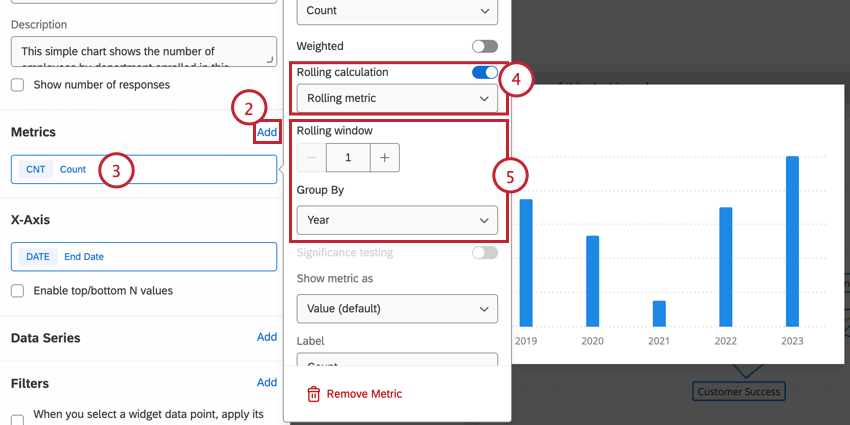Click Add next to Metrics
850x425 pixels.
(266, 132)
